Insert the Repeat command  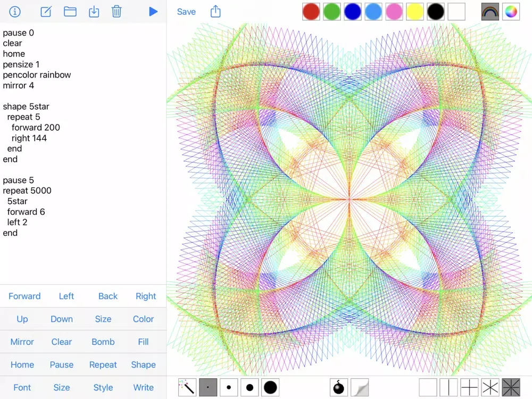pos(103,365)
